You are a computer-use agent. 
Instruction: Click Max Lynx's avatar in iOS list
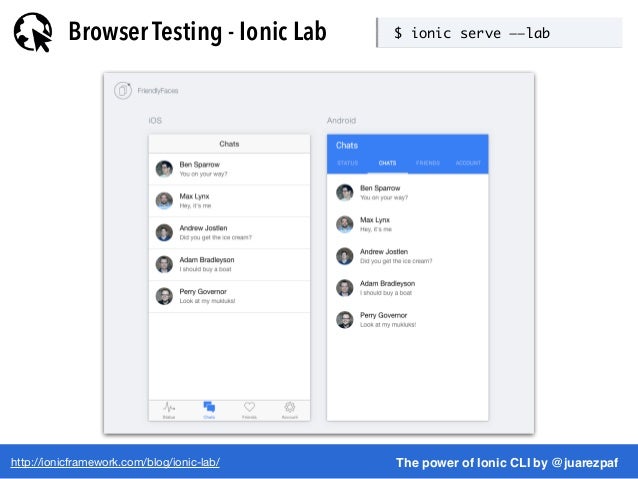coord(164,200)
